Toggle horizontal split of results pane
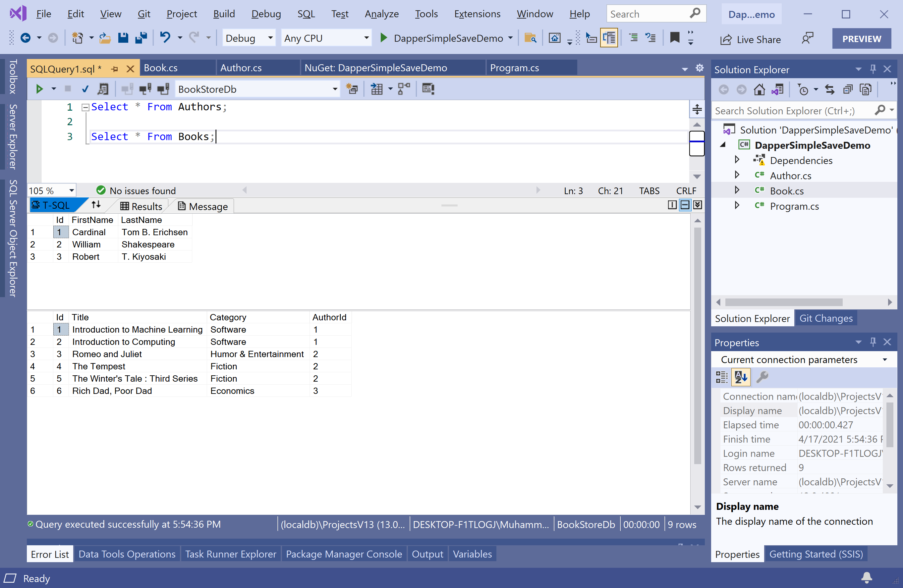903x588 pixels. pyautogui.click(x=685, y=205)
